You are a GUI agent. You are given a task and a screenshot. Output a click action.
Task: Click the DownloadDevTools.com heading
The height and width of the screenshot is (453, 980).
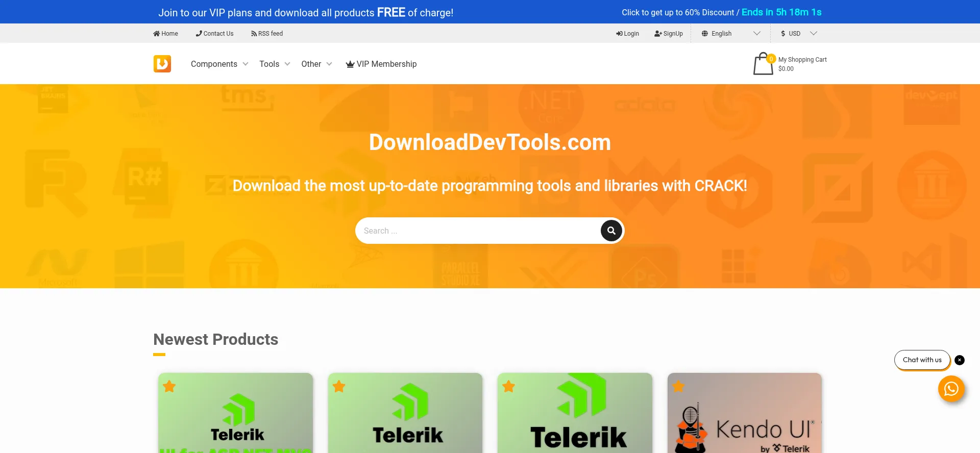(x=490, y=142)
